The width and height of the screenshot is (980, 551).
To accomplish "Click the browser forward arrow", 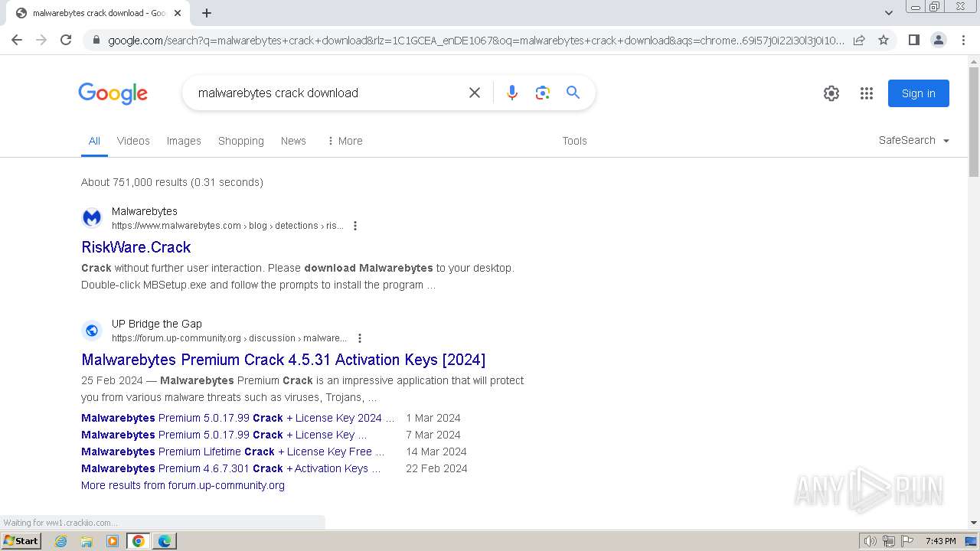I will pyautogui.click(x=41, y=40).
